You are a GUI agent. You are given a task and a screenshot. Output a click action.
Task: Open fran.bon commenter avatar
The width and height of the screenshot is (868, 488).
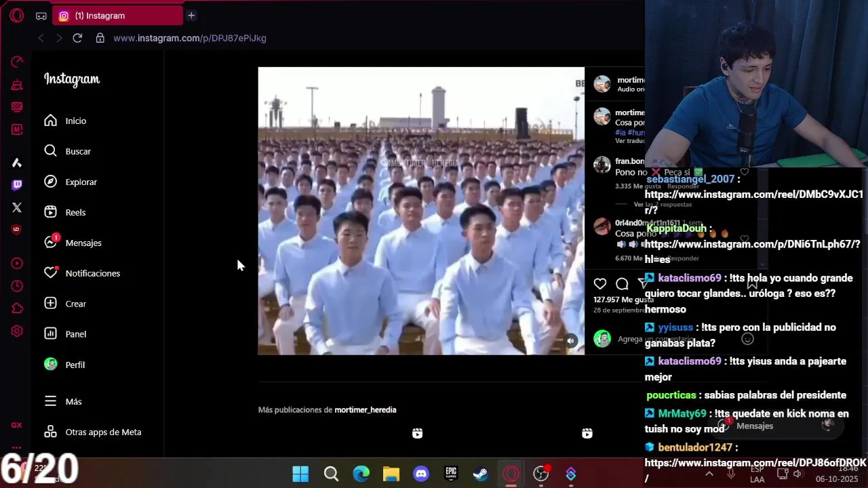(602, 165)
